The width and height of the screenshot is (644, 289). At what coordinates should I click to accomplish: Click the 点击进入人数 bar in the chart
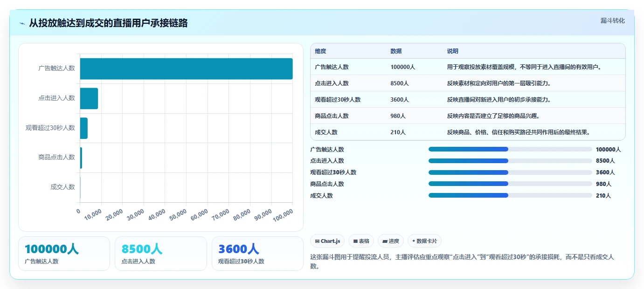coord(89,98)
